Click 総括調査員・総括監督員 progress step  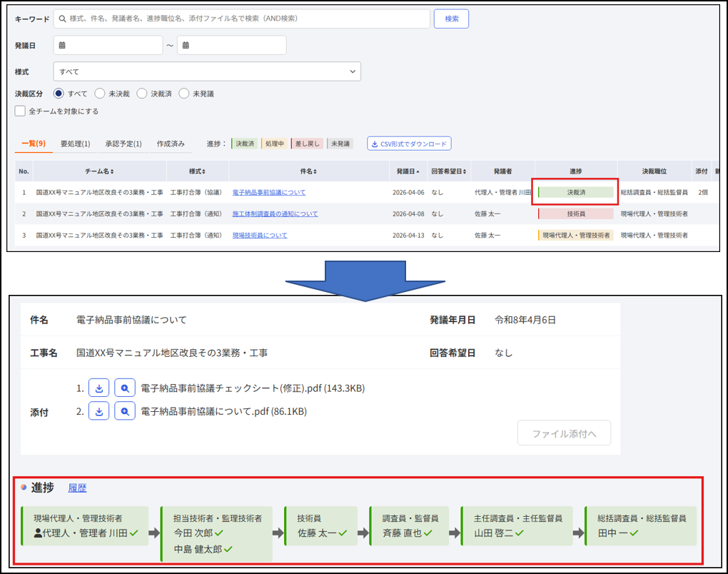[641, 525]
